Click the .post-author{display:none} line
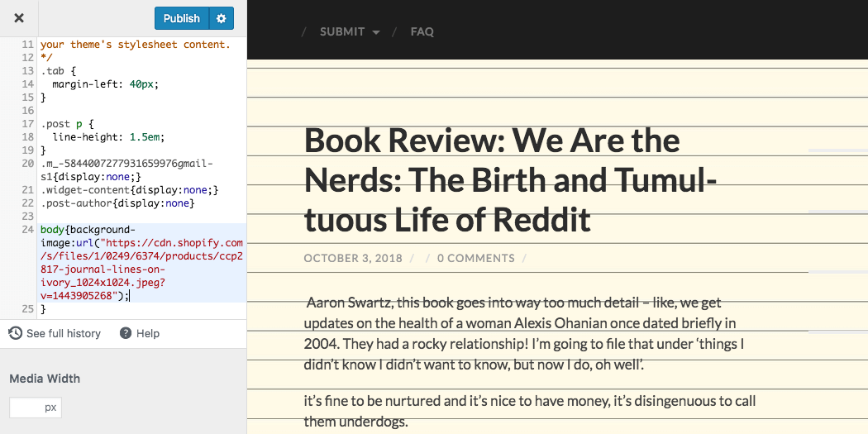 [x=117, y=203]
